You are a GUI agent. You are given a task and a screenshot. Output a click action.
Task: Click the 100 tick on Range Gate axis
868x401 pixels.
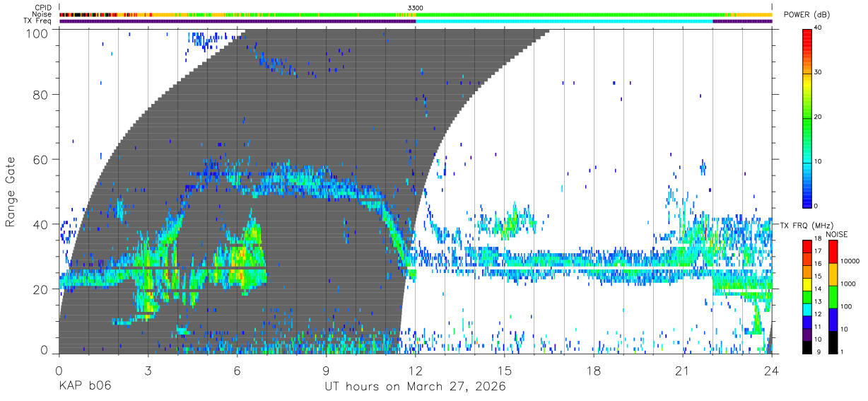(x=37, y=33)
